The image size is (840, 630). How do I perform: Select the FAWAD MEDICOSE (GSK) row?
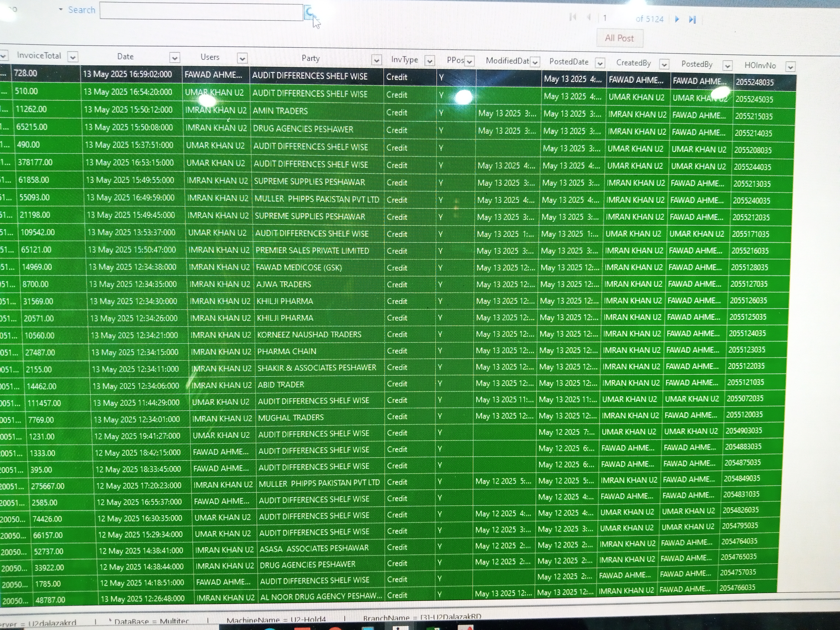click(298, 268)
